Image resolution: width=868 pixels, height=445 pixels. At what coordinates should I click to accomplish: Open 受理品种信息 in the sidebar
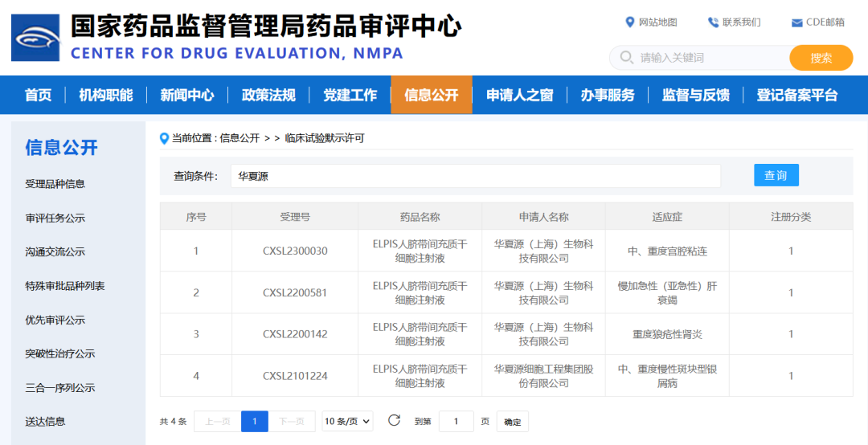pos(55,184)
